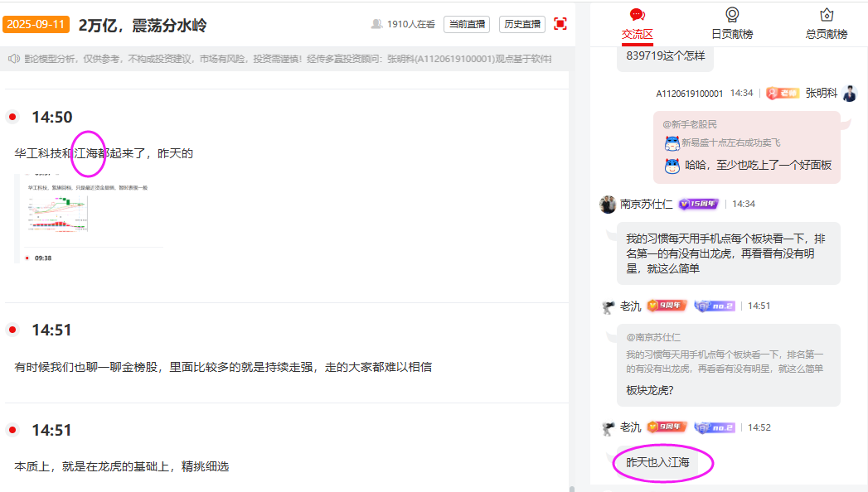Screen dimensions: 868x492
Task: Click the 日贡献榜 medal icon
Action: pos(732,15)
